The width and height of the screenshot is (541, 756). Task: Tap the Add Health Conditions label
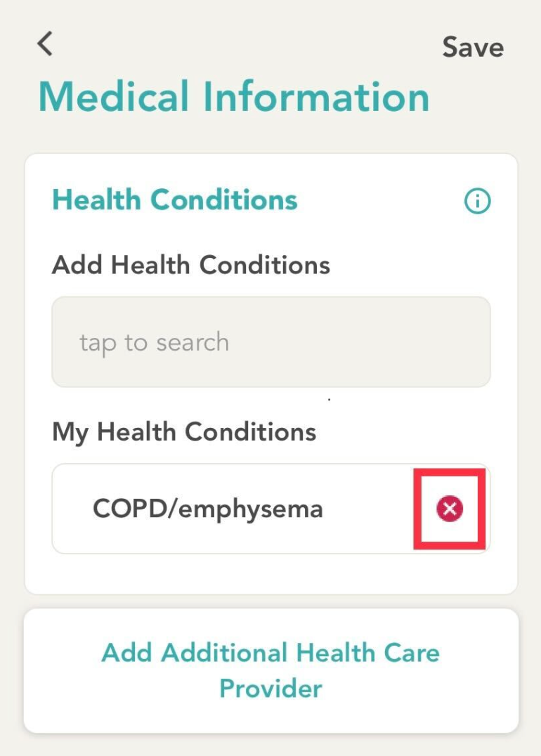191,265
